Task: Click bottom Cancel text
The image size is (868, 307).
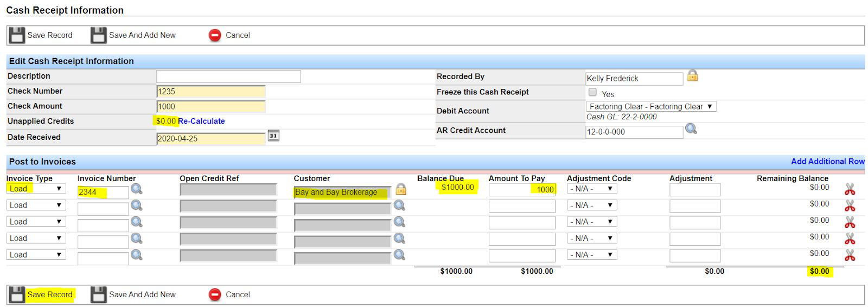Action: pyautogui.click(x=238, y=295)
